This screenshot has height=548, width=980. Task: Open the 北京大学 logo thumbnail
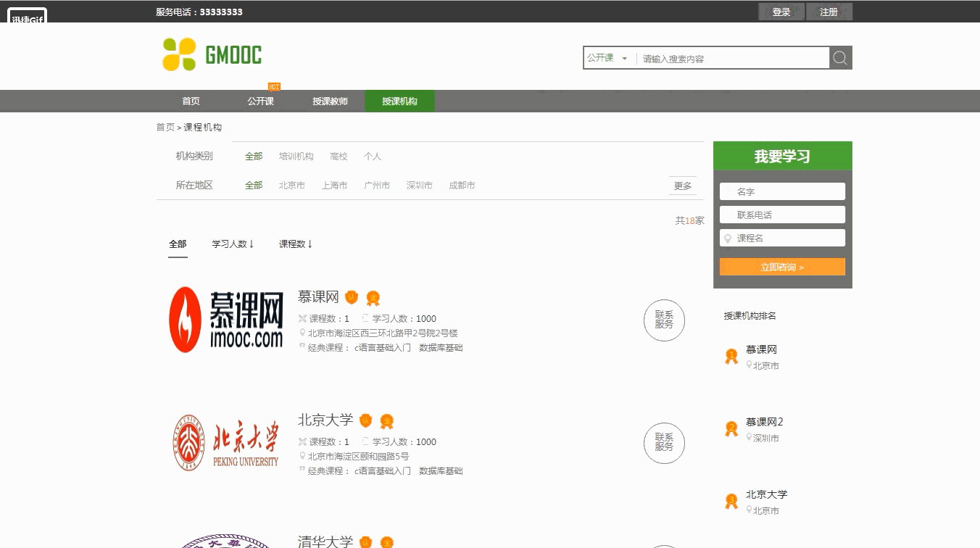[225, 442]
